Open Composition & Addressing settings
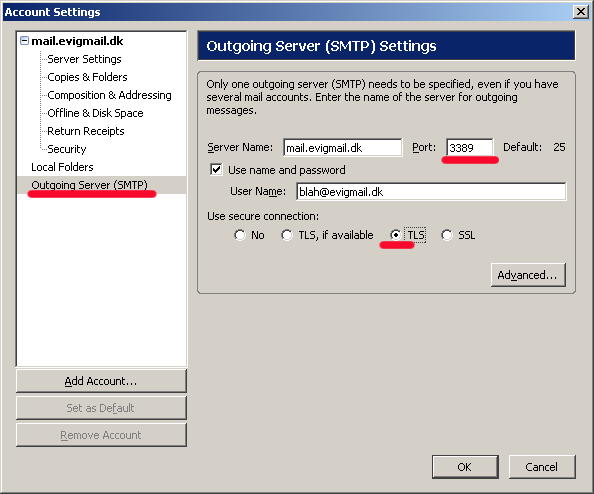 point(109,95)
